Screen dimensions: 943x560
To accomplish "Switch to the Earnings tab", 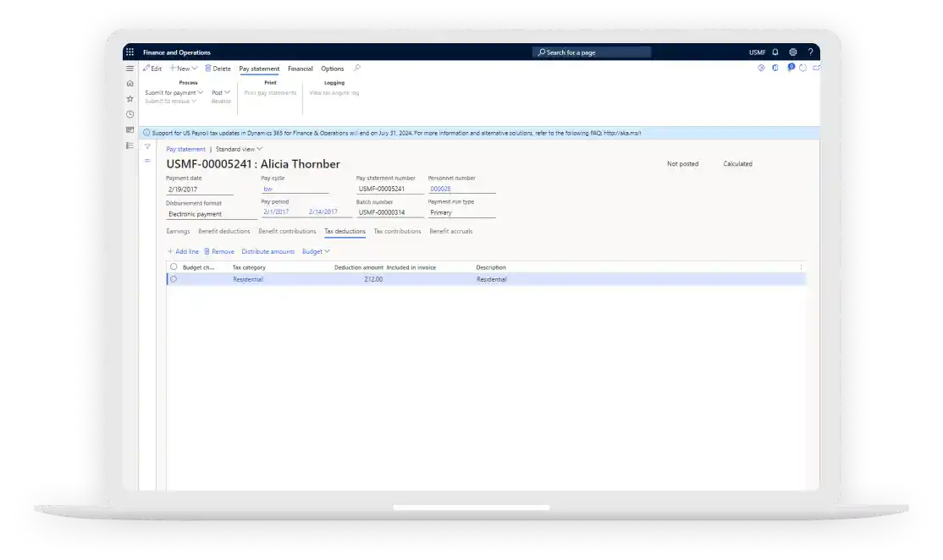I will pos(178,231).
